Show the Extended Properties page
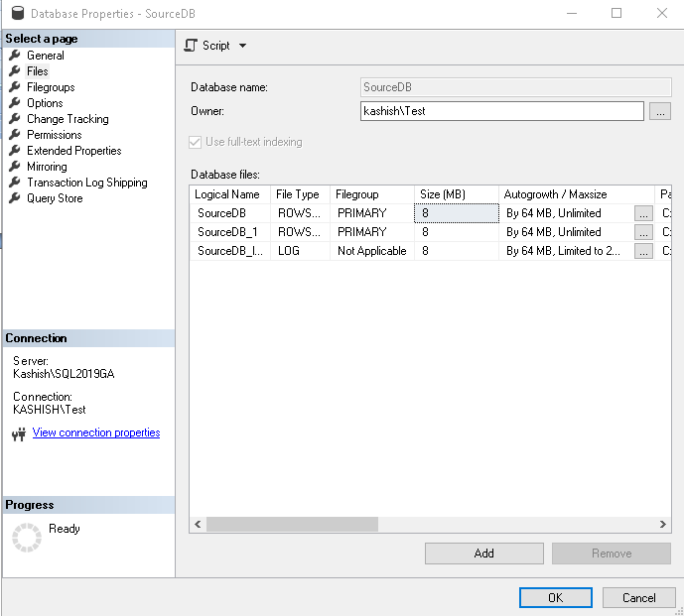 pos(74,151)
